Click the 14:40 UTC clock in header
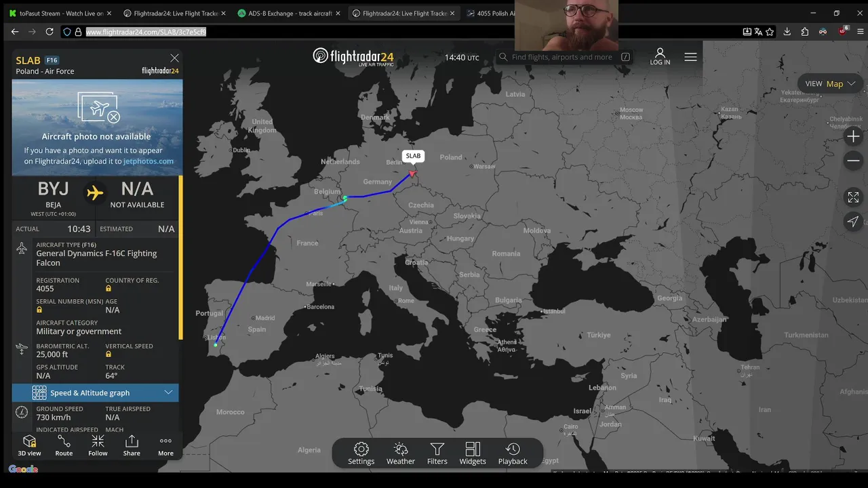This screenshot has width=868, height=488. [x=462, y=58]
